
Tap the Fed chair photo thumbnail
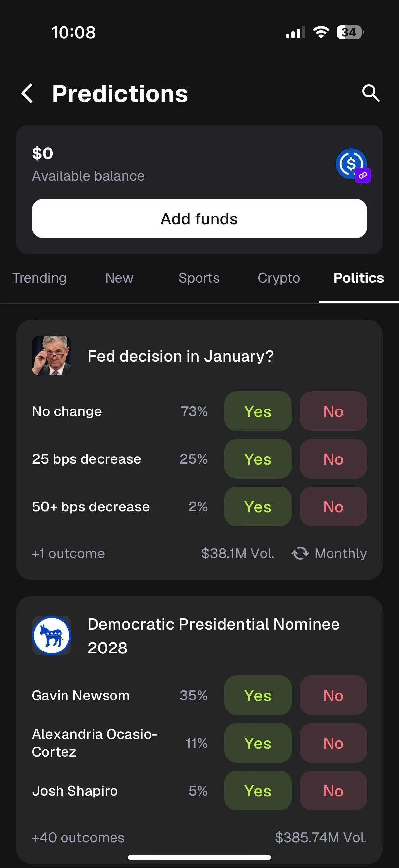pyautogui.click(x=52, y=356)
